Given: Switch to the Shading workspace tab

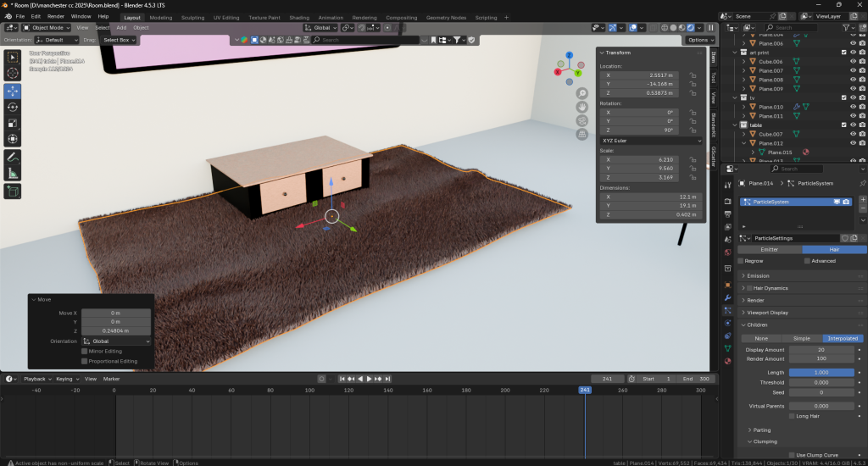Looking at the screenshot, I should (x=299, y=17).
